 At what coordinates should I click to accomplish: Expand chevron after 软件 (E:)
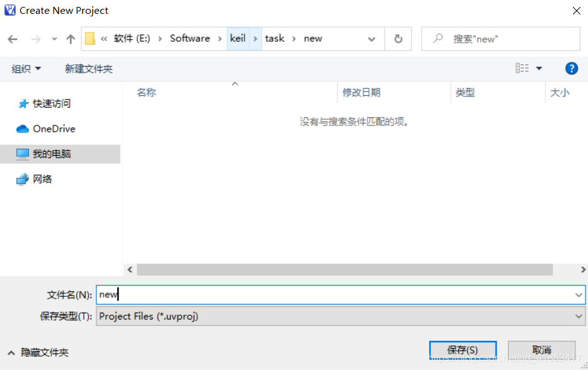(x=160, y=38)
